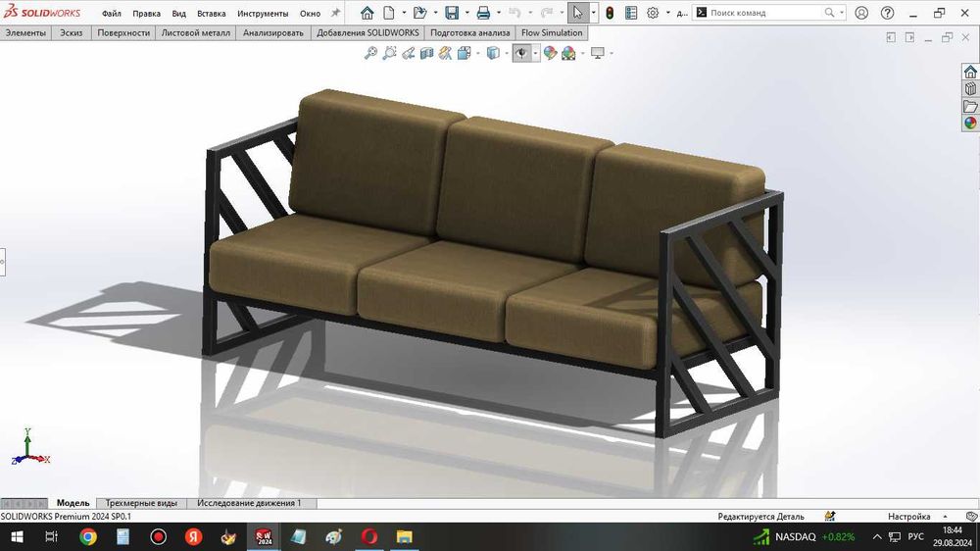The image size is (980, 551).
Task: Open Dynamic Annotation Views icon
Action: click(445, 53)
